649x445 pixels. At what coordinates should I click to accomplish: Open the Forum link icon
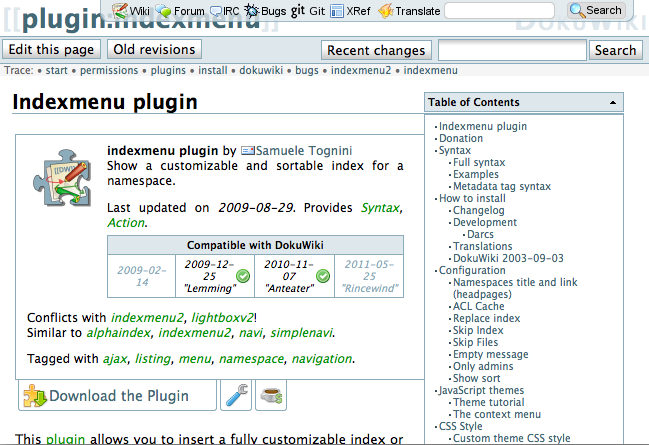point(164,10)
